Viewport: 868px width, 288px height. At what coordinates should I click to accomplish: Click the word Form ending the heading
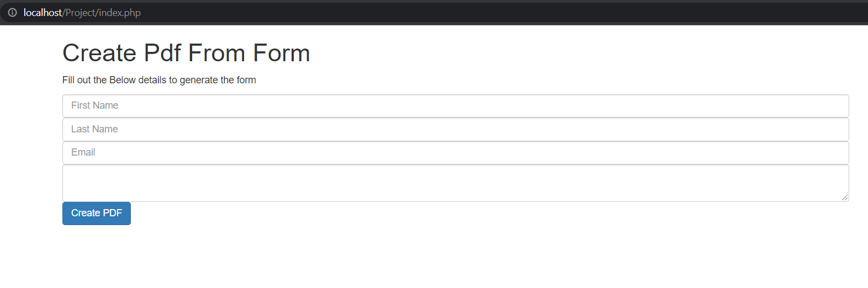pyautogui.click(x=282, y=53)
